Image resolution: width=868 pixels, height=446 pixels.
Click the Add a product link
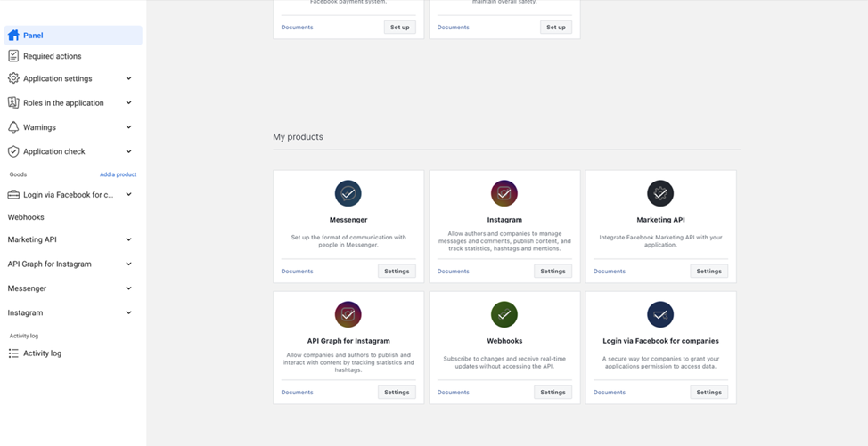click(118, 174)
